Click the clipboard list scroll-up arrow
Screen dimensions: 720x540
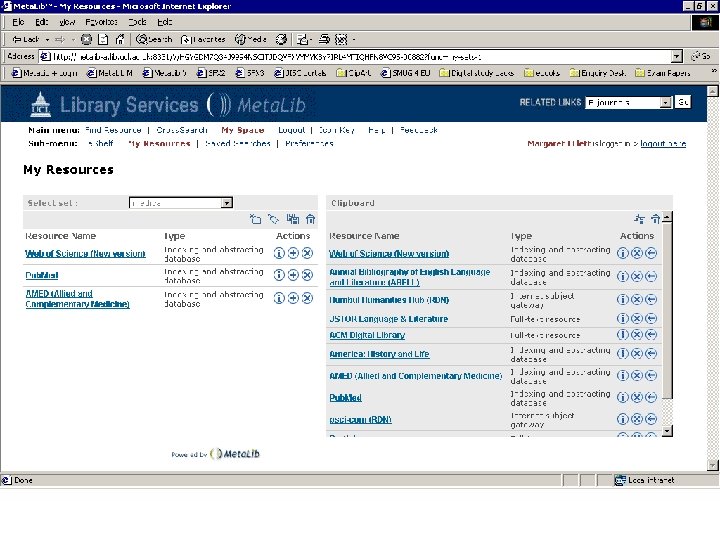[x=667, y=217]
